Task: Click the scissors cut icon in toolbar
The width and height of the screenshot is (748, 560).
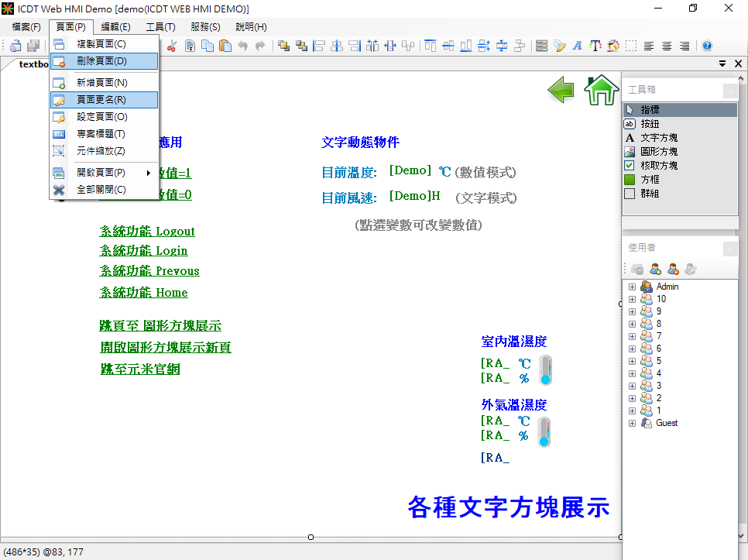Action: click(x=172, y=46)
